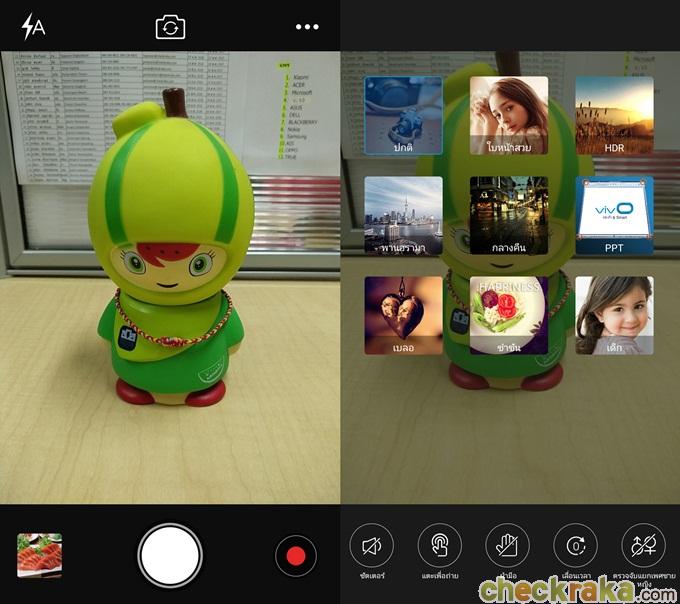The image size is (680, 604).
Task: Select normal mode tile with camera image
Action: point(403,116)
